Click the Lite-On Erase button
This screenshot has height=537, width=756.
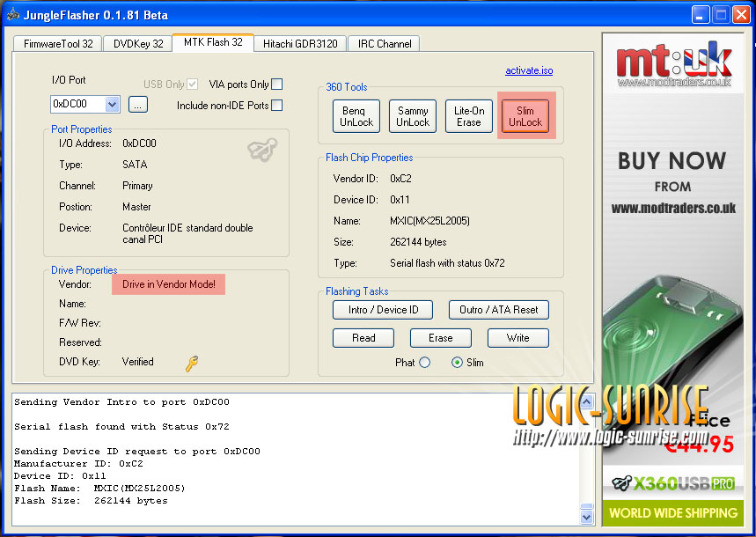tap(469, 116)
